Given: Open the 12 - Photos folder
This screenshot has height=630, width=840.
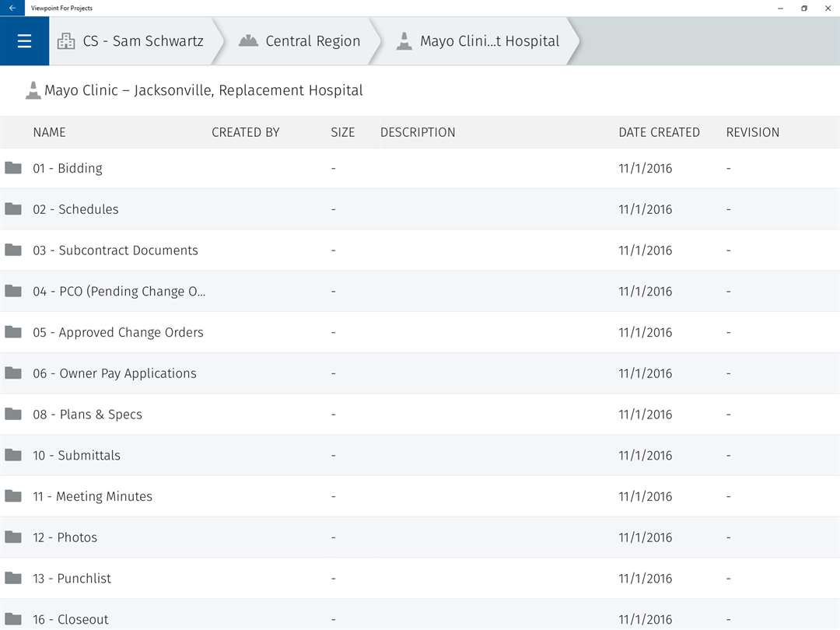Looking at the screenshot, I should pos(65,537).
